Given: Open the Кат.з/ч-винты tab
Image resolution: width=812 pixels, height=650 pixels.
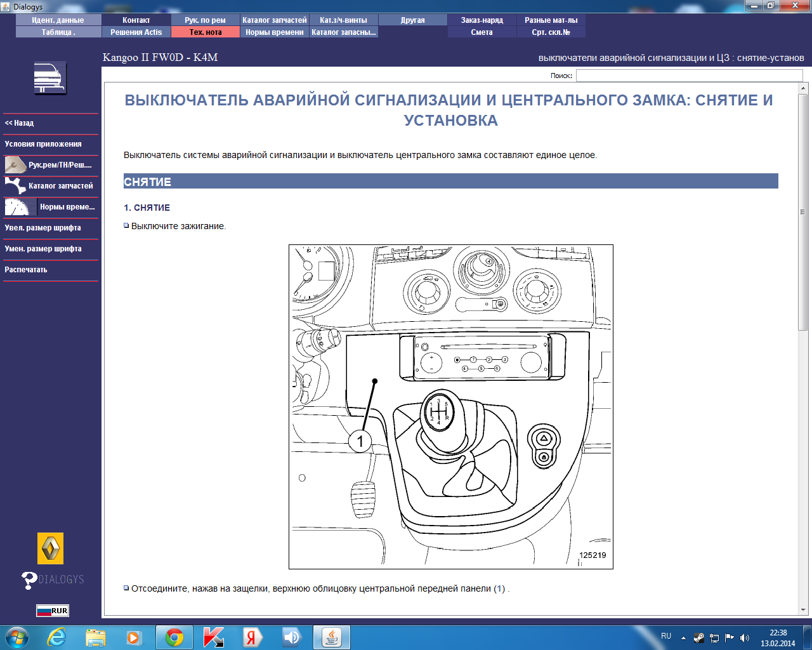Looking at the screenshot, I should (x=344, y=20).
